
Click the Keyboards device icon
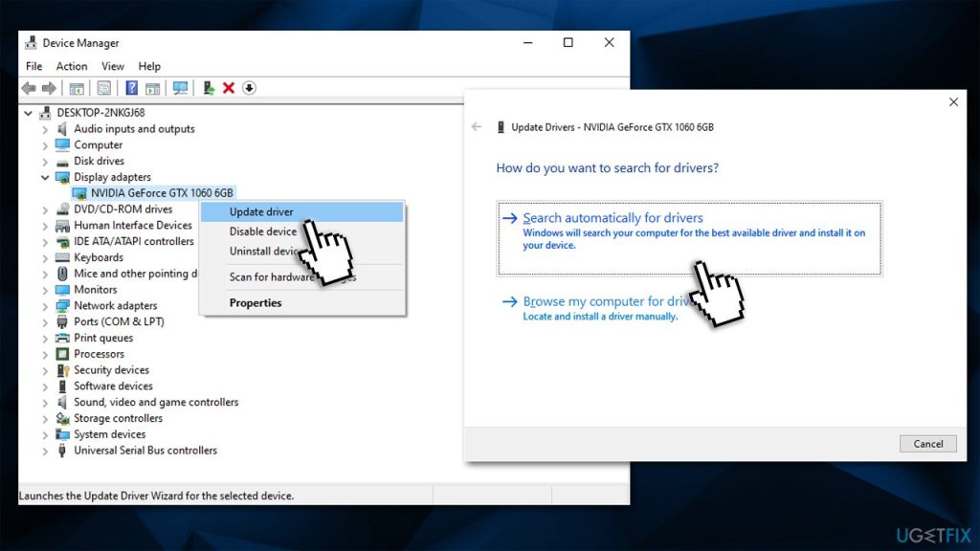coord(62,257)
